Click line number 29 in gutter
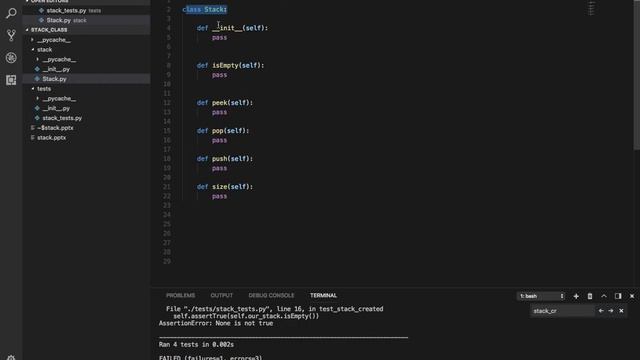Screen dimensions: 640x360 [167, 262]
